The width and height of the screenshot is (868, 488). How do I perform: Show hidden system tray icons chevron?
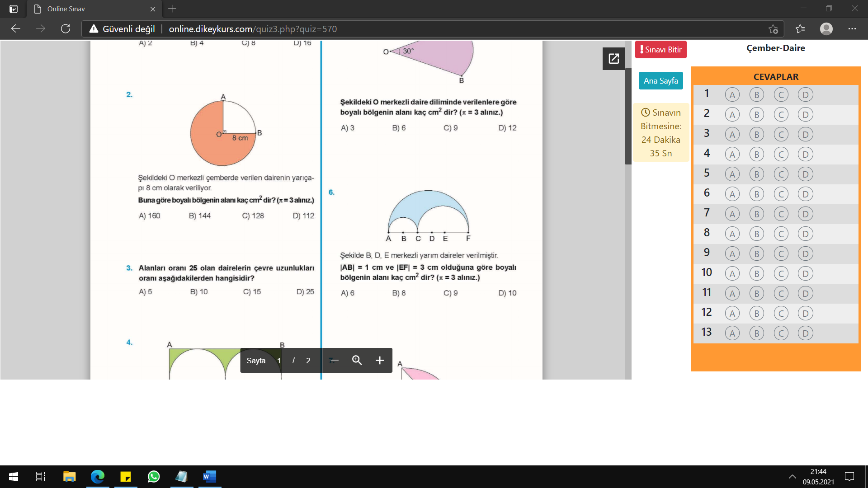click(x=792, y=477)
